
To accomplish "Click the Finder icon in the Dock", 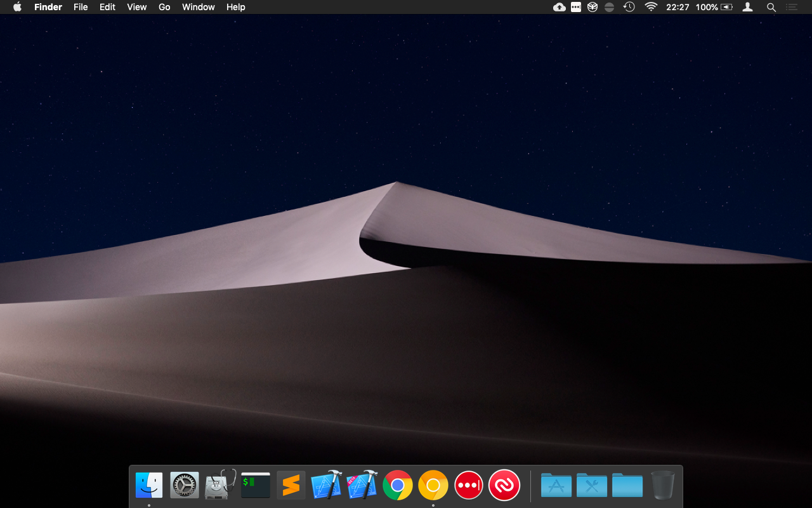I will tap(149, 486).
